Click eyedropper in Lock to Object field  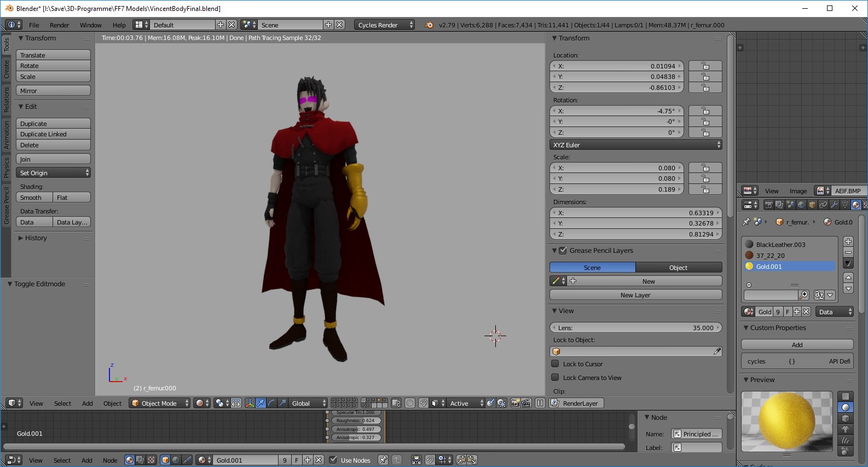pos(717,351)
